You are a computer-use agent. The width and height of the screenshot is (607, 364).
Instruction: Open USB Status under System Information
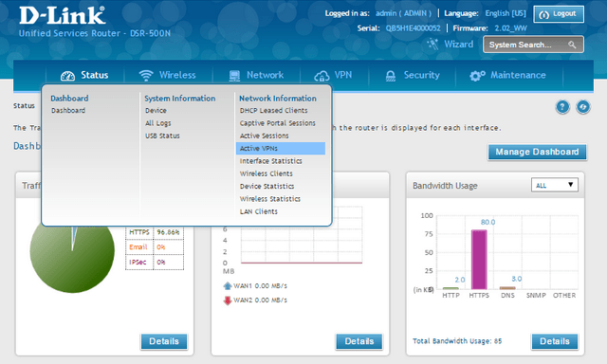162,136
